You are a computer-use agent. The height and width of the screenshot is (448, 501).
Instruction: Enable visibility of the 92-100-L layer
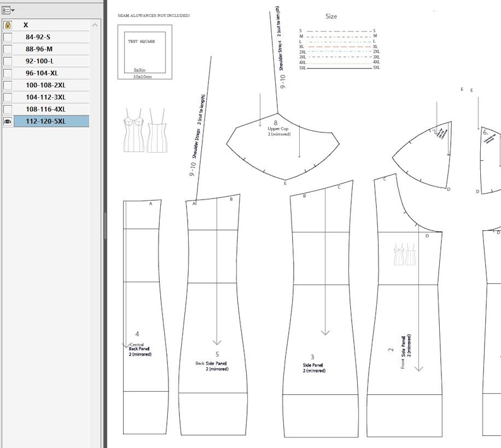coord(8,61)
